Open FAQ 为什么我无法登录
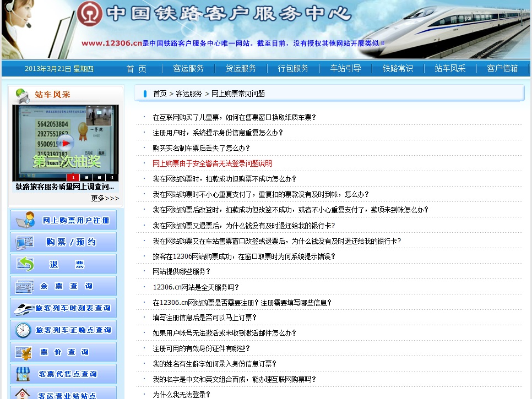Viewport: 532px width, 399px height. coord(181,395)
